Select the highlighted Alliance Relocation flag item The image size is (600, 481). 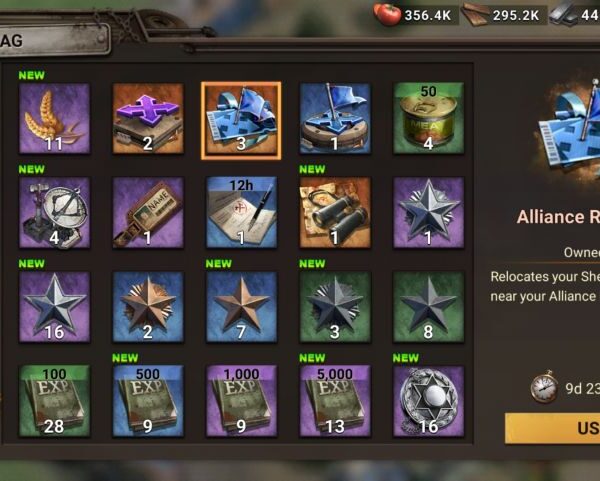pos(241,120)
